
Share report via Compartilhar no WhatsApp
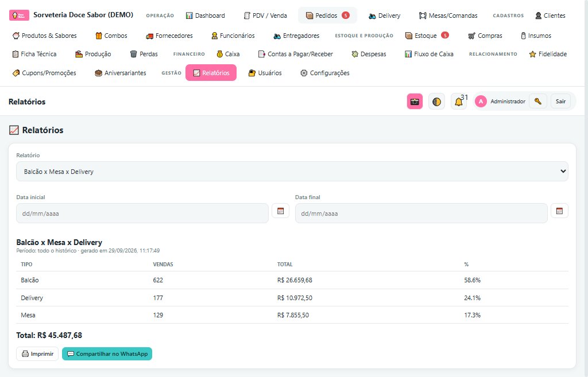(107, 354)
